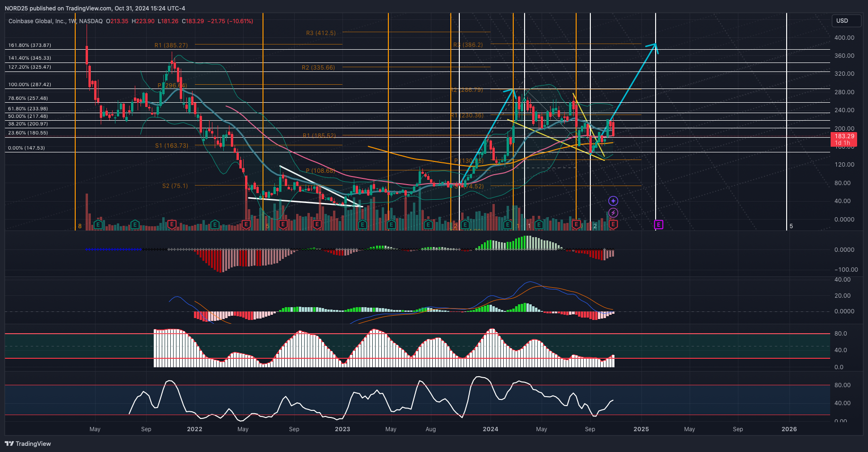Click the current price label 183.29
Image resolution: width=868 pixels, height=452 pixels.
click(x=844, y=136)
